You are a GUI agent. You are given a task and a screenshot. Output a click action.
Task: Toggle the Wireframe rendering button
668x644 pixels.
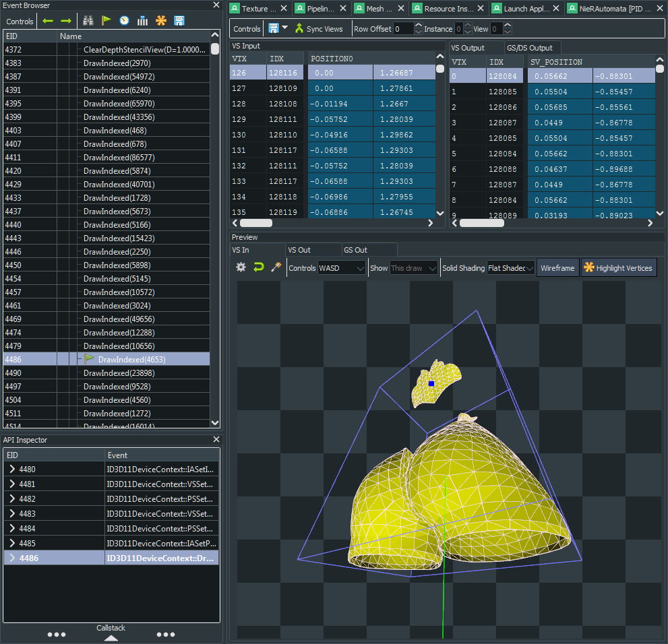tap(557, 268)
